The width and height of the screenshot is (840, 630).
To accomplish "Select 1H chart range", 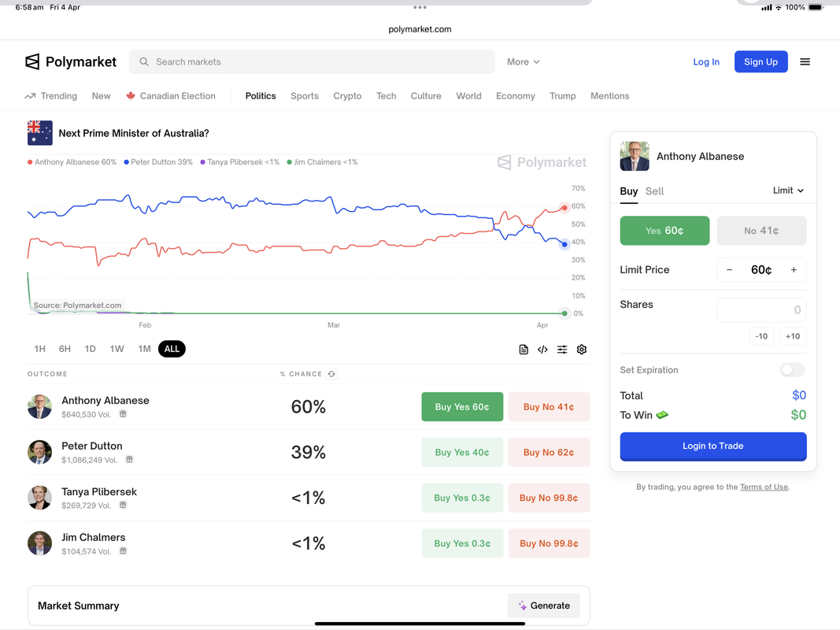I will coord(39,349).
